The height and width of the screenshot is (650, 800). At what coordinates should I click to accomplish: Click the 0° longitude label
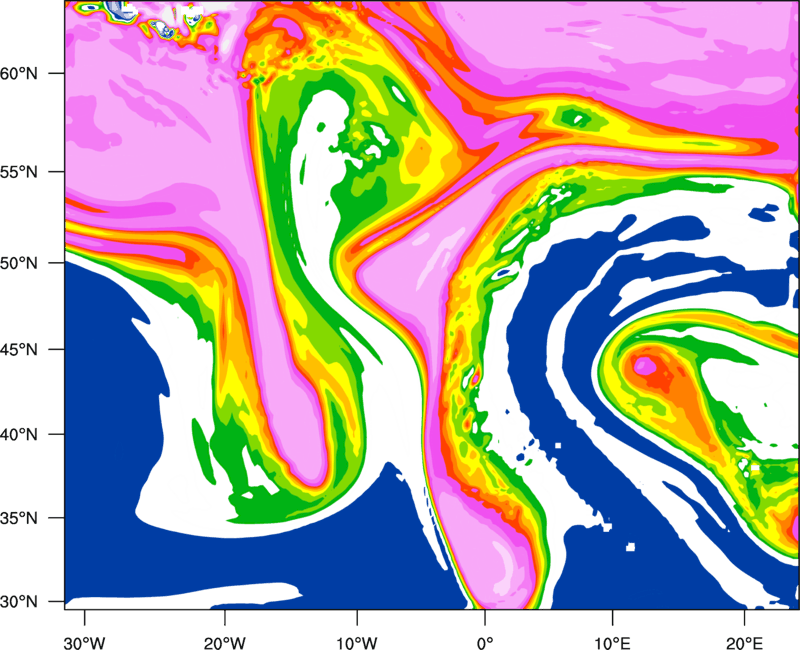click(x=485, y=643)
